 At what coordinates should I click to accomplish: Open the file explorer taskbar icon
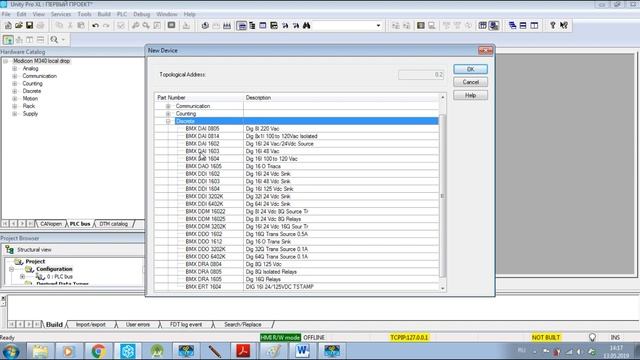click(x=40, y=351)
